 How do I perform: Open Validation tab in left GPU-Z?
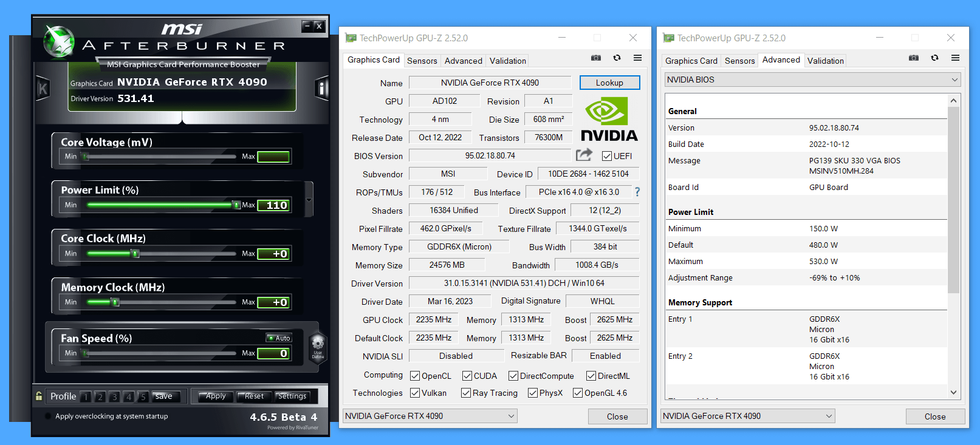508,61
